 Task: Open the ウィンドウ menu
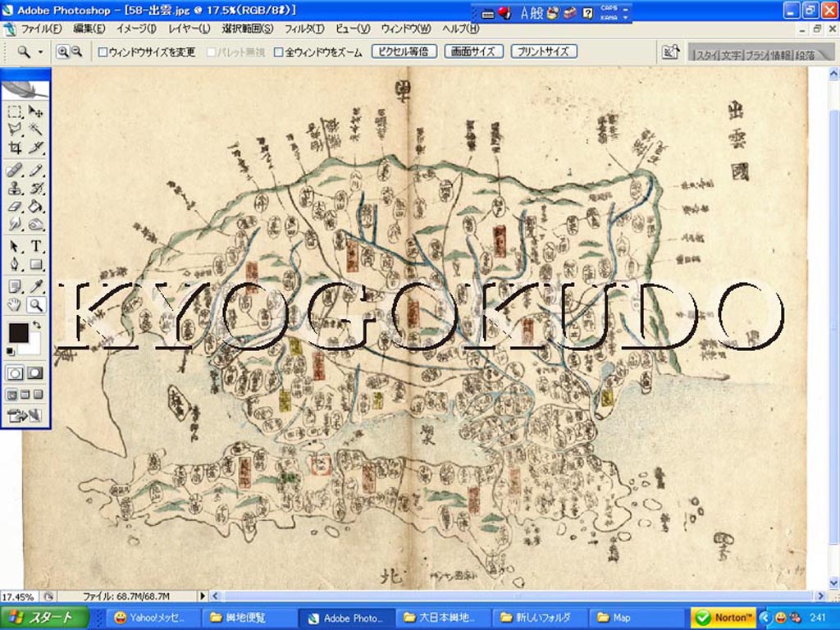pyautogui.click(x=406, y=29)
